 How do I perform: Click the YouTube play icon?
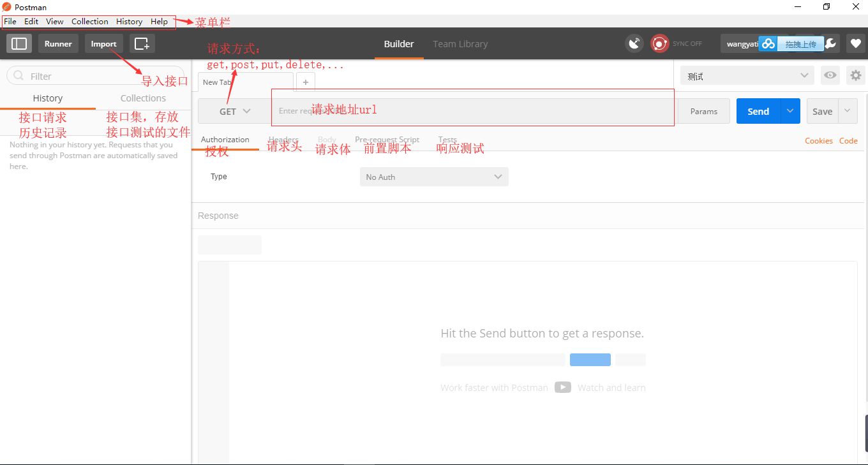(563, 387)
